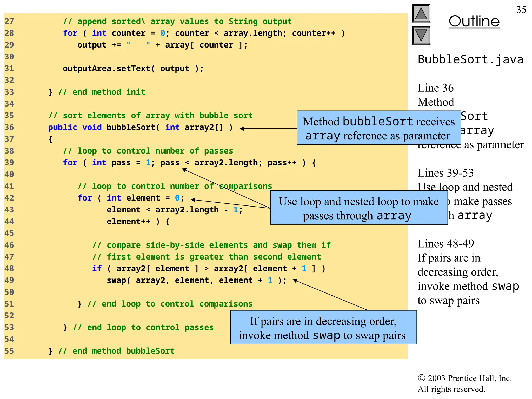Screen dimensions: 532x399
Task: Open the Outline heading link
Action: tap(474, 21)
